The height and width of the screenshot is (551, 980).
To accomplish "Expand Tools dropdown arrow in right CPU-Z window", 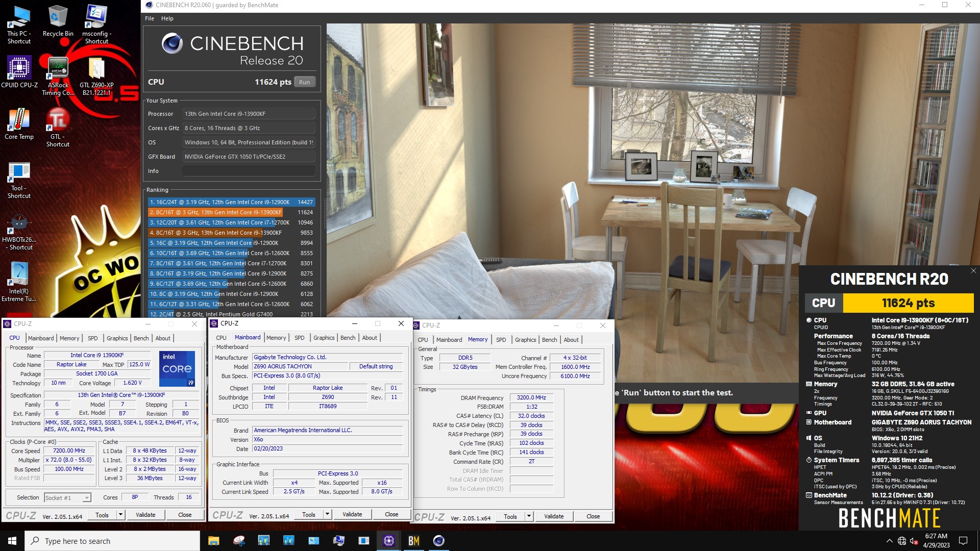I will [x=529, y=516].
